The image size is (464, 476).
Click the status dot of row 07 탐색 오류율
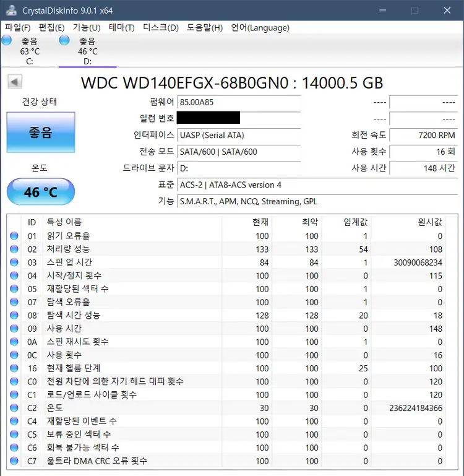click(x=14, y=301)
